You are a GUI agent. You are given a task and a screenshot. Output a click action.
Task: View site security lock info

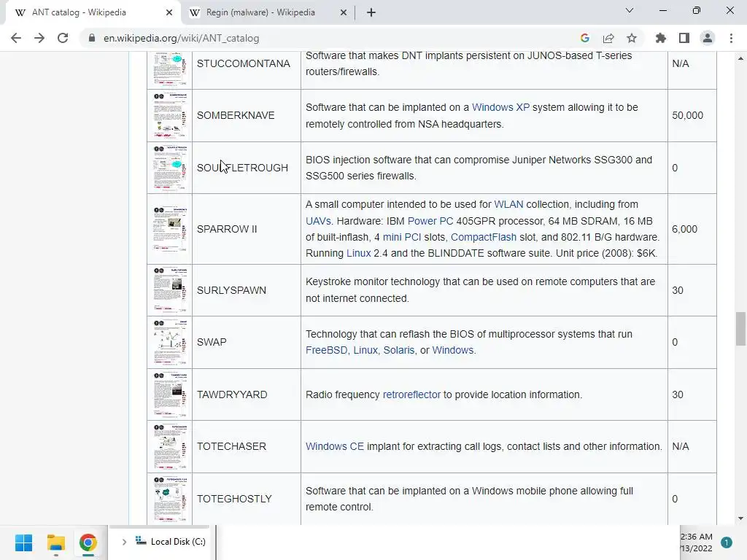[92, 38]
